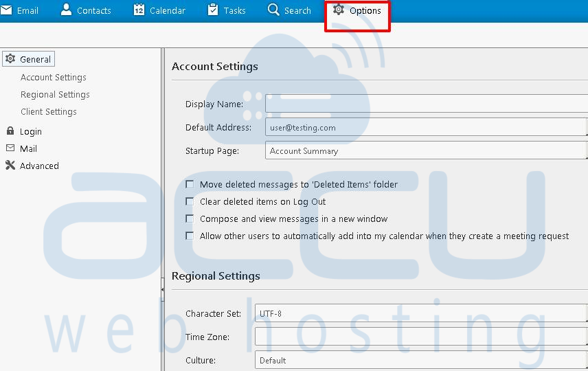Click the Login padlock icon
This screenshot has width=588, height=371.
(10, 131)
